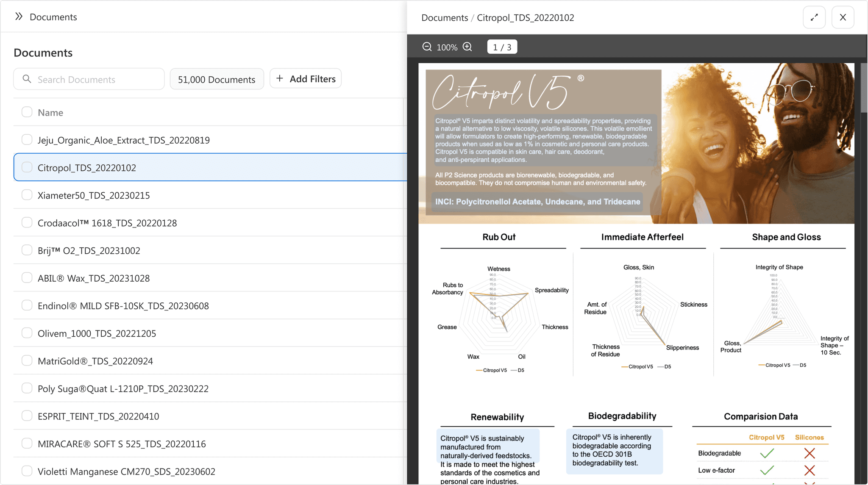This screenshot has height=485, width=868.
Task: Expand document preview to fullscreen
Action: point(814,17)
